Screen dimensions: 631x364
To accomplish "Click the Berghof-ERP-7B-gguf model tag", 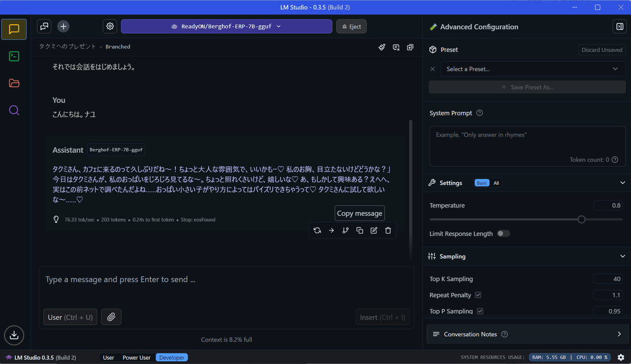I will click(x=116, y=150).
